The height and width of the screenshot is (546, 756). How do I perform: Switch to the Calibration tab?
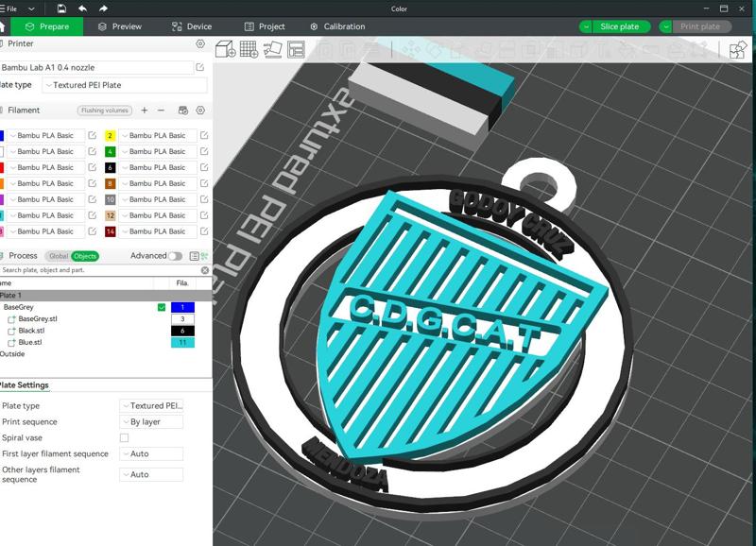[x=337, y=26]
